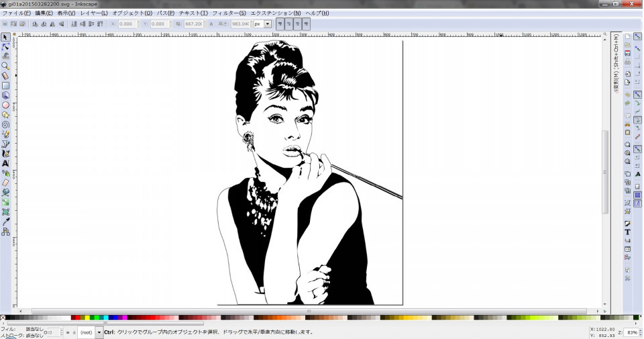The height and width of the screenshot is (339, 644).
Task: Select the Tweak tool
Action: point(5,56)
